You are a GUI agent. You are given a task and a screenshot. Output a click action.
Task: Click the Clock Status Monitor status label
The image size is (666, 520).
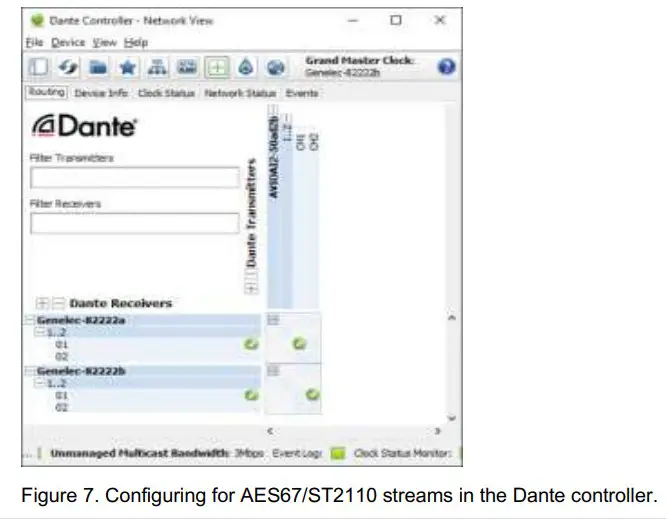pyautogui.click(x=403, y=453)
